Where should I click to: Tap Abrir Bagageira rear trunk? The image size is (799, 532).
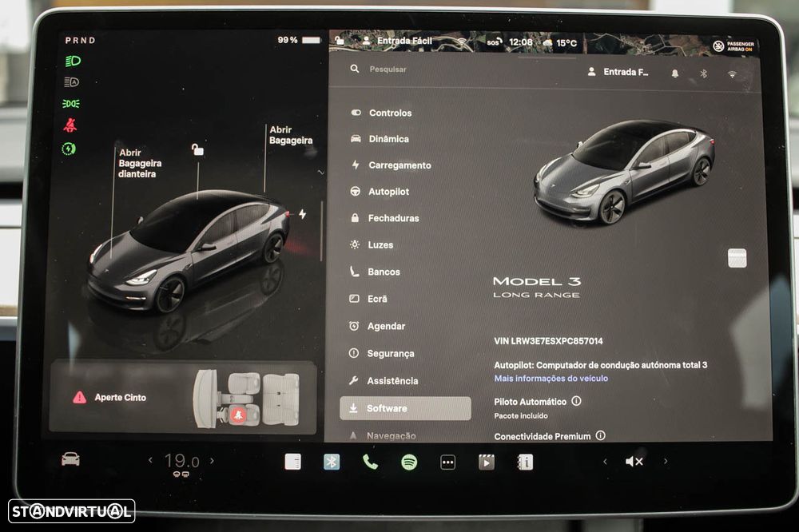[291, 136]
